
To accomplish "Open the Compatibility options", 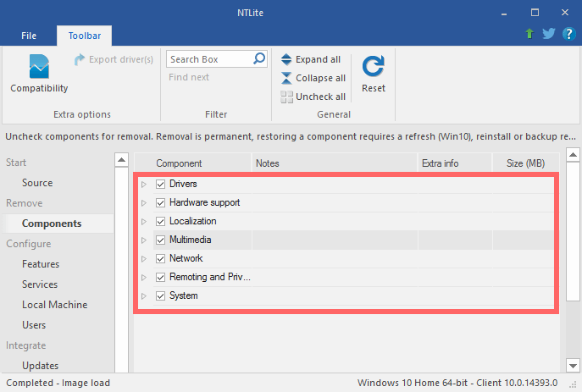I will click(39, 73).
